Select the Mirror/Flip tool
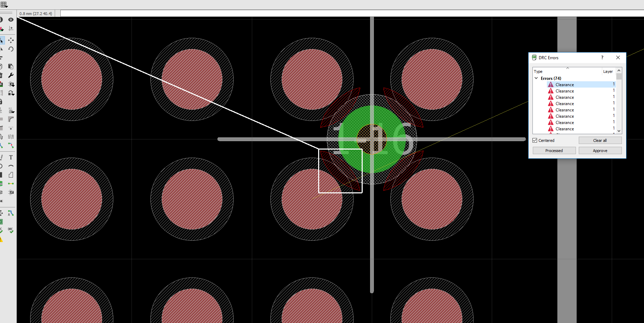Screen dimensions: 644x323 click(x=2, y=49)
